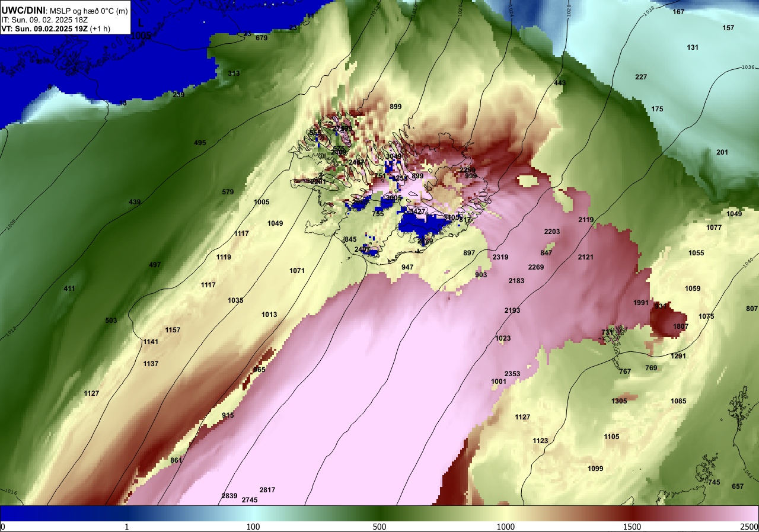Click the map value 861
The height and width of the screenshot is (532, 759).
(176, 460)
